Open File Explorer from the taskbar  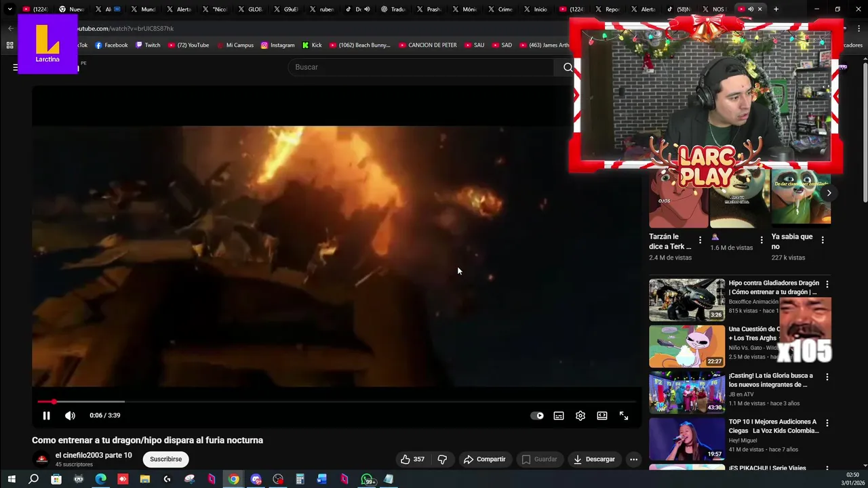click(144, 479)
